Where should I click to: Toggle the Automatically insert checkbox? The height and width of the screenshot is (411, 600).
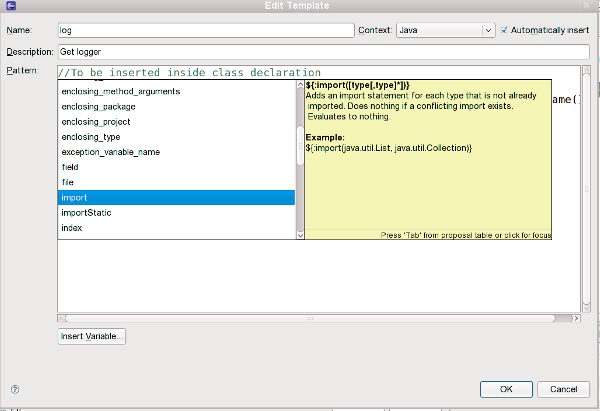(505, 30)
